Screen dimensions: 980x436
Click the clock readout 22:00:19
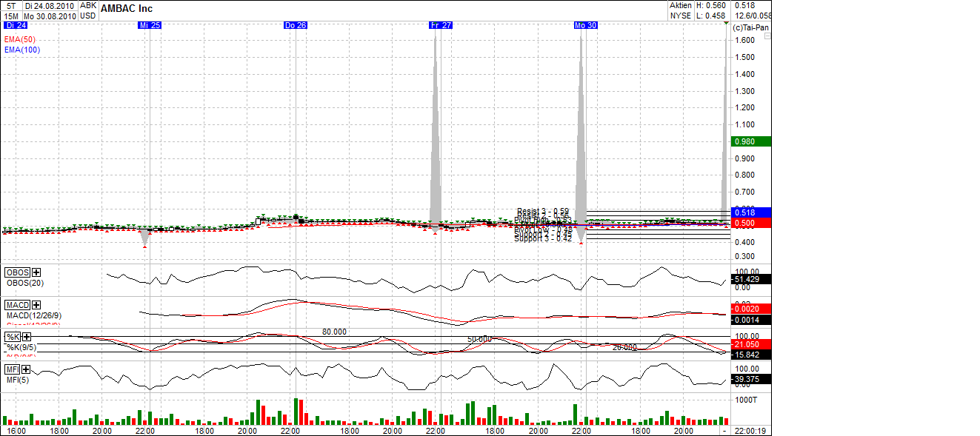[x=751, y=431]
